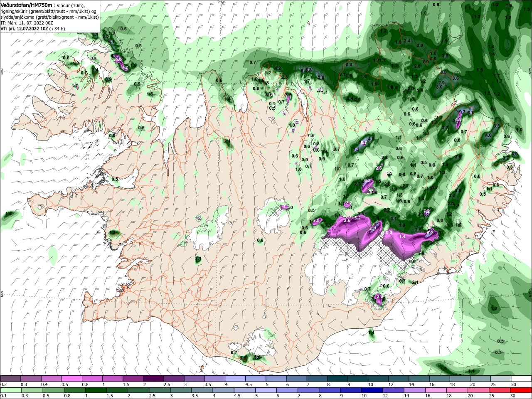Select the deep blue 10–12 rain scale swatch
532x399 pixels.
tap(372, 390)
